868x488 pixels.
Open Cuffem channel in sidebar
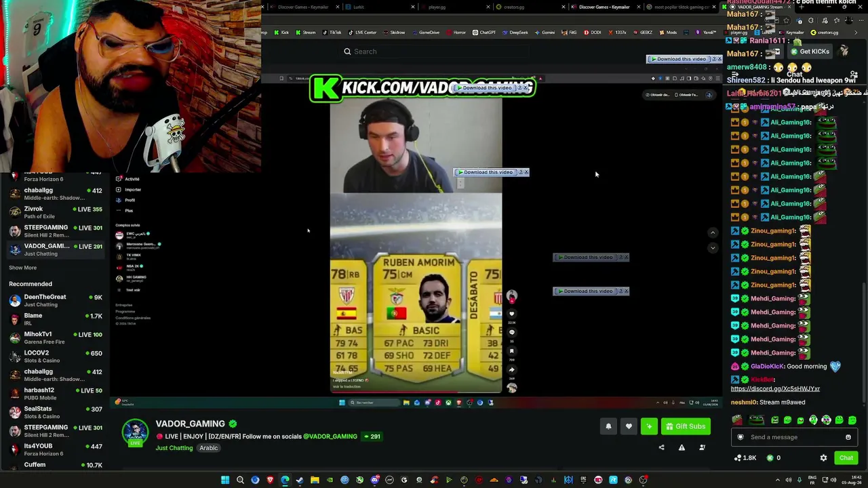pos(54,465)
